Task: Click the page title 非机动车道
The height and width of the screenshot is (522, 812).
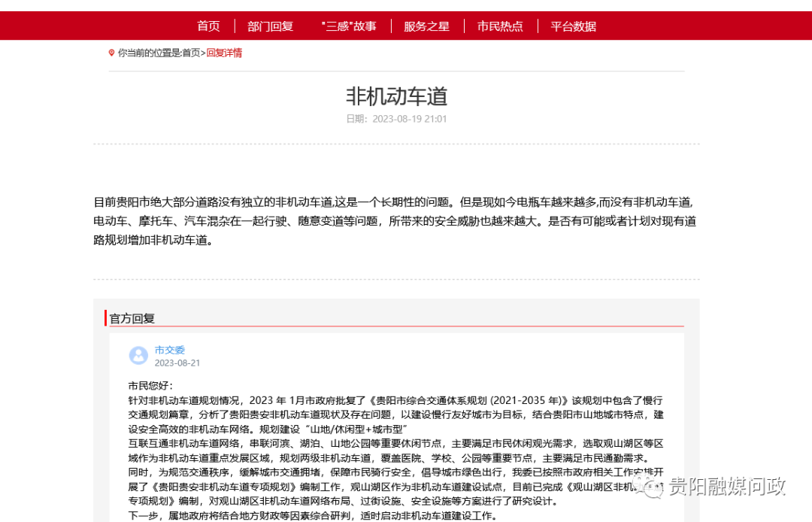Action: point(397,96)
